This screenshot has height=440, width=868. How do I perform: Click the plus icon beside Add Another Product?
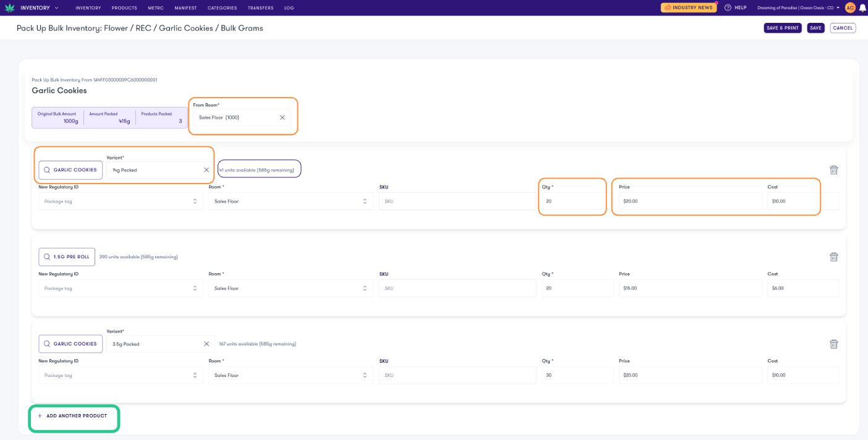[x=40, y=416]
